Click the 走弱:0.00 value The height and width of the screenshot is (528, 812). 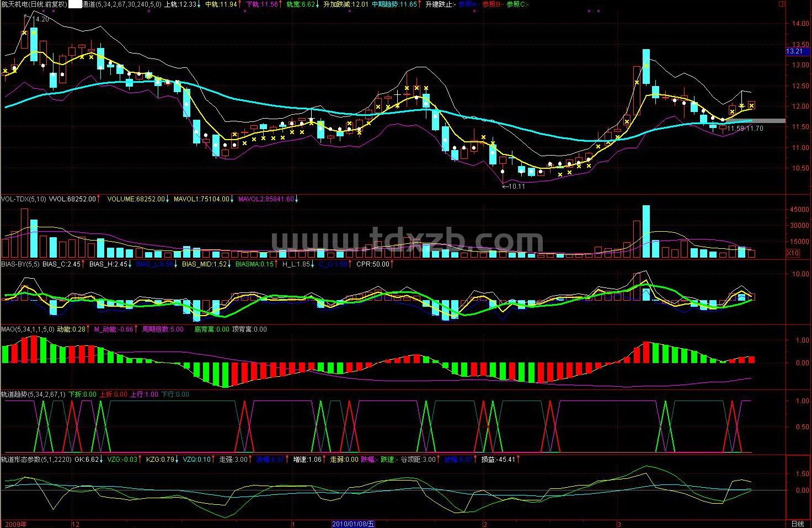(x=344, y=460)
